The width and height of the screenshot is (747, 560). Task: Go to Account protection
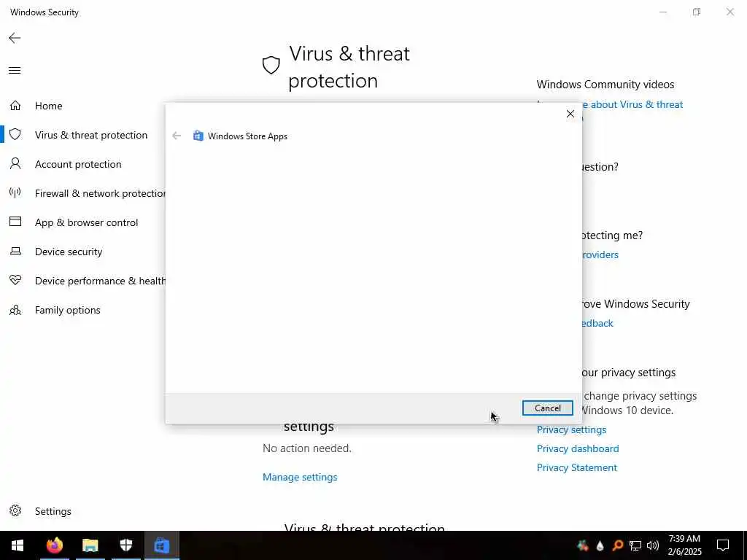(78, 164)
